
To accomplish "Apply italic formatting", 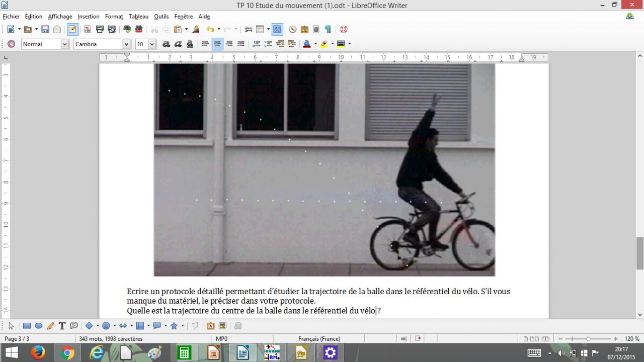I will 178,44.
